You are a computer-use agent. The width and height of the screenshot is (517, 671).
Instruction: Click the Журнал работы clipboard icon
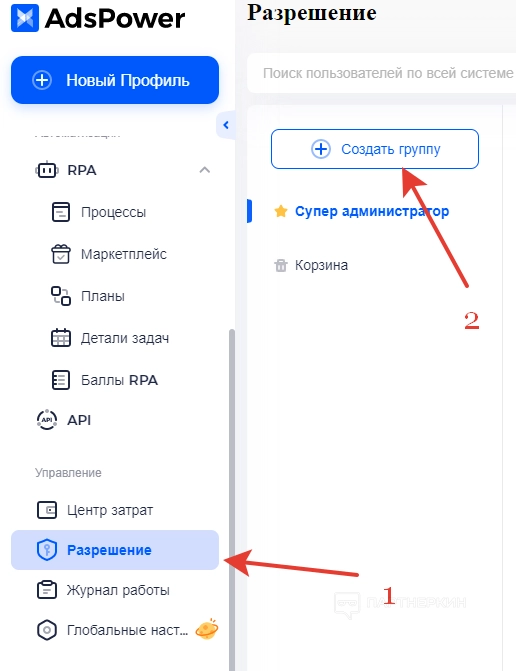click(47, 590)
